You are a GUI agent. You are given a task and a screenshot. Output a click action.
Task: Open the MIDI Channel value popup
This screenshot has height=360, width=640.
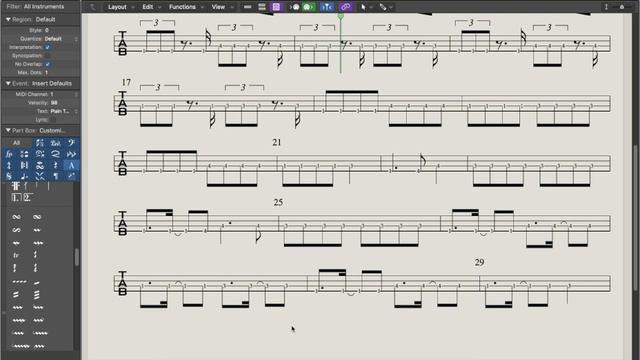(x=64, y=94)
